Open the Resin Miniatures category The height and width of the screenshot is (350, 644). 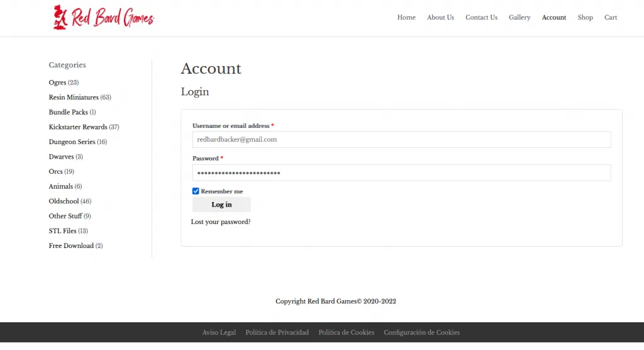point(74,98)
